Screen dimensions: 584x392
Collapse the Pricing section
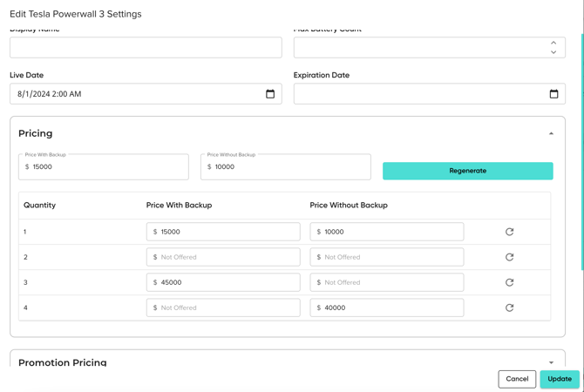click(x=551, y=133)
